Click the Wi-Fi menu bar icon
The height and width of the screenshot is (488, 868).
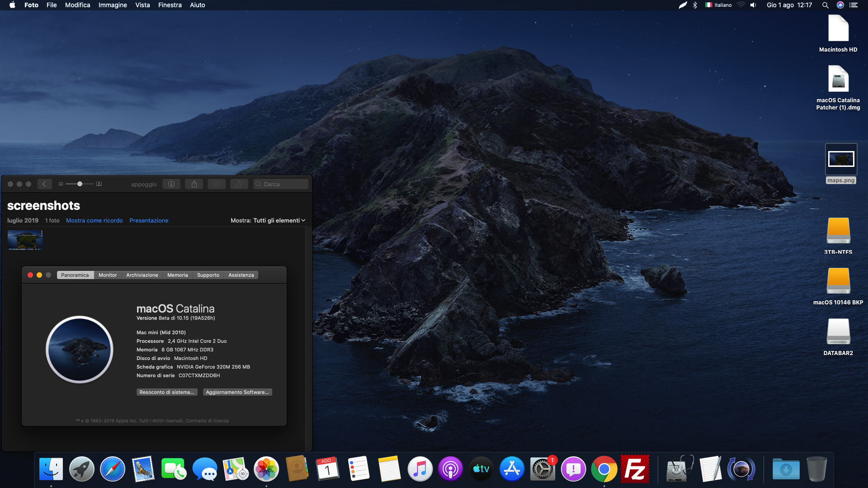click(x=741, y=5)
